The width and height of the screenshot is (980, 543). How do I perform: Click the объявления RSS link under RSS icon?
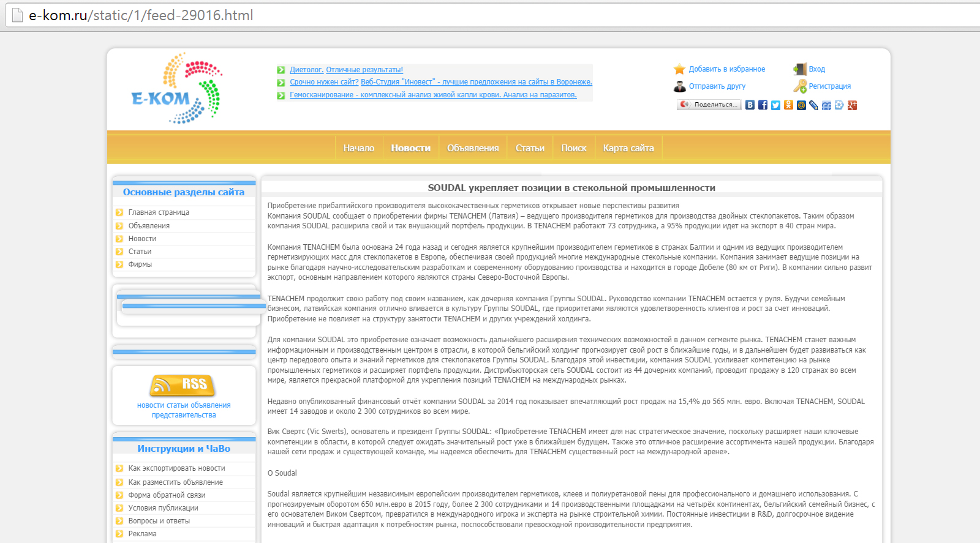coord(210,405)
